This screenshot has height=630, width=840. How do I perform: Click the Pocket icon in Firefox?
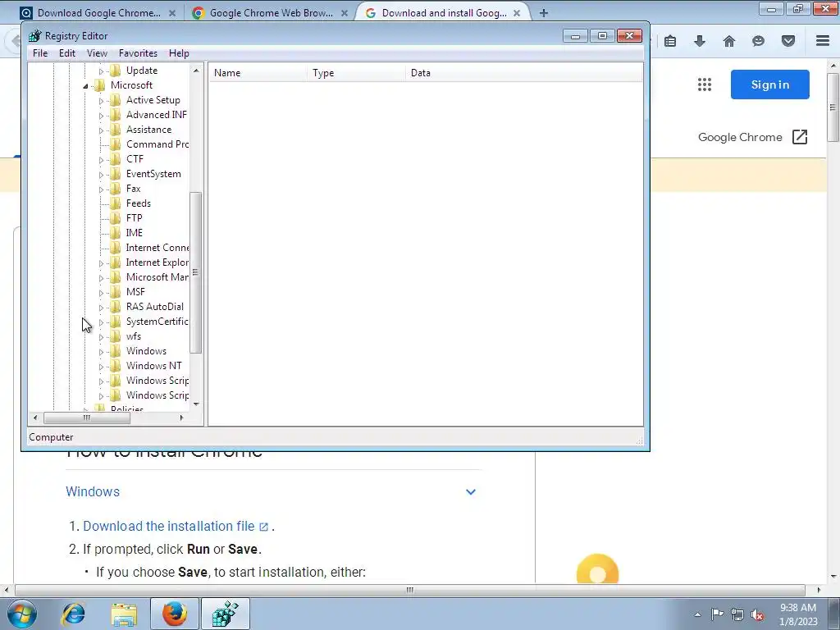[788, 41]
